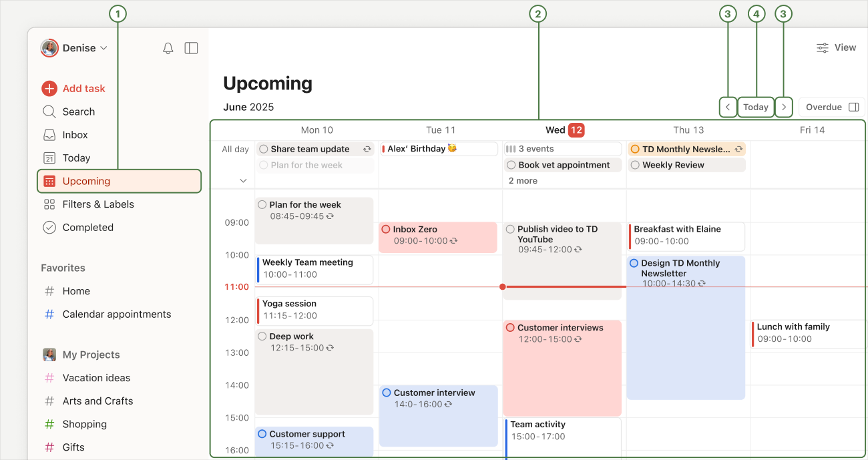
Task: Complete the Share team update task
Action: coord(264,149)
